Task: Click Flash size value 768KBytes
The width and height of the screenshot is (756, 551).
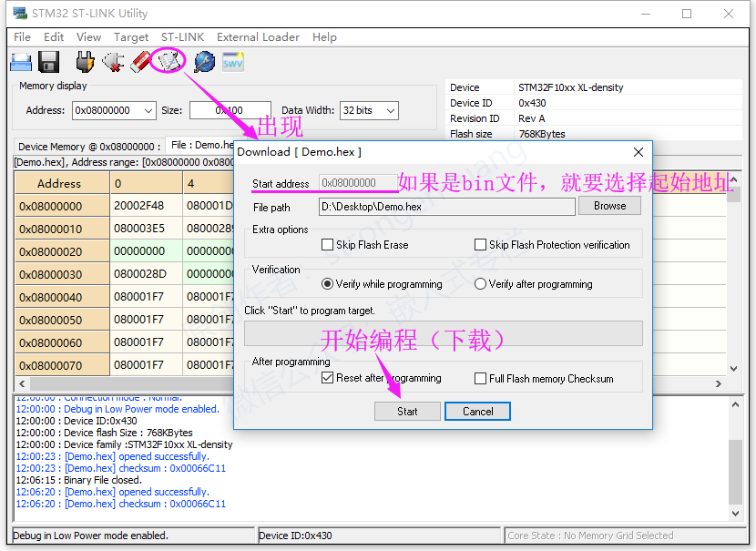Action: coord(542,134)
